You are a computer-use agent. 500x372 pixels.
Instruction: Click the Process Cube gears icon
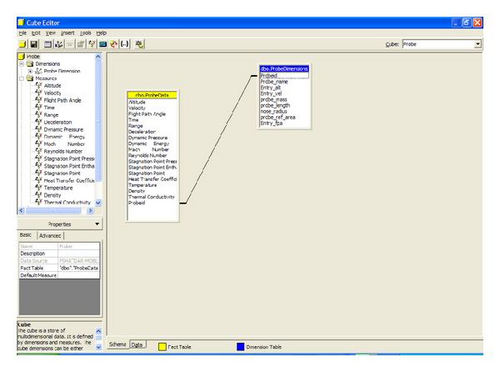(x=139, y=44)
